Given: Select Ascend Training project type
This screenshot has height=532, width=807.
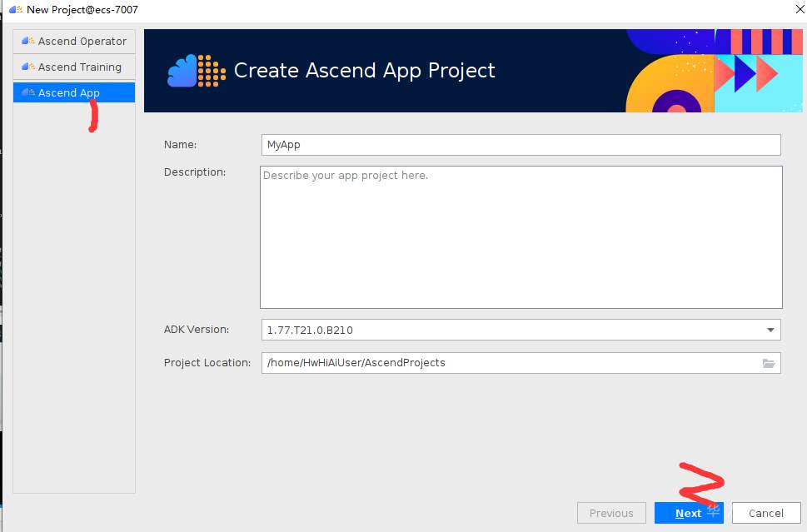Looking at the screenshot, I should coord(74,67).
